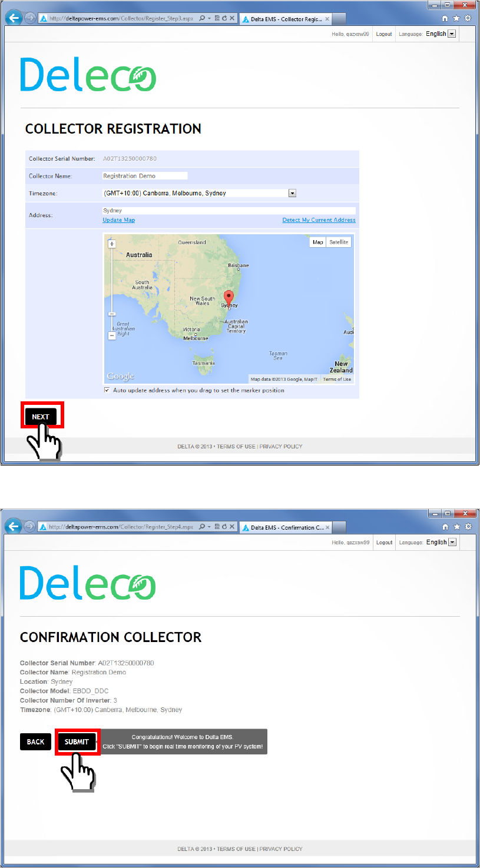The image size is (480, 868).
Task: Open Tools gear in the Collector Registration browser
Action: click(467, 18)
